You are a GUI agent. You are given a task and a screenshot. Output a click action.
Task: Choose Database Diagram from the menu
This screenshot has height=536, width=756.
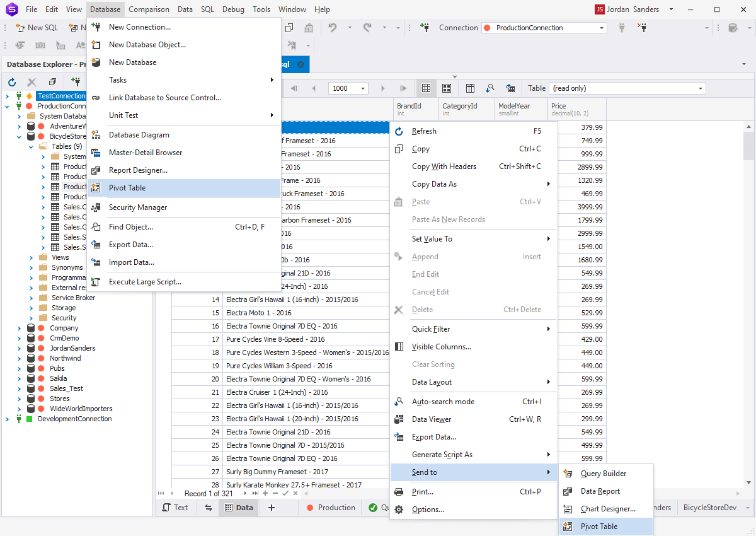(x=183, y=135)
